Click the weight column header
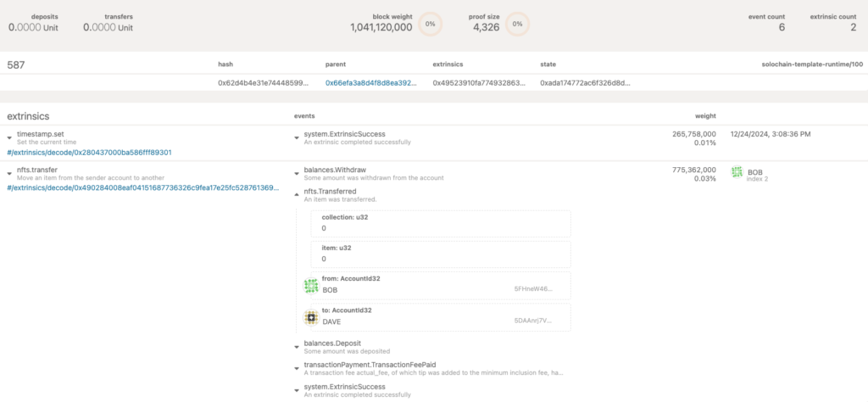This screenshot has height=402, width=868. click(x=705, y=116)
